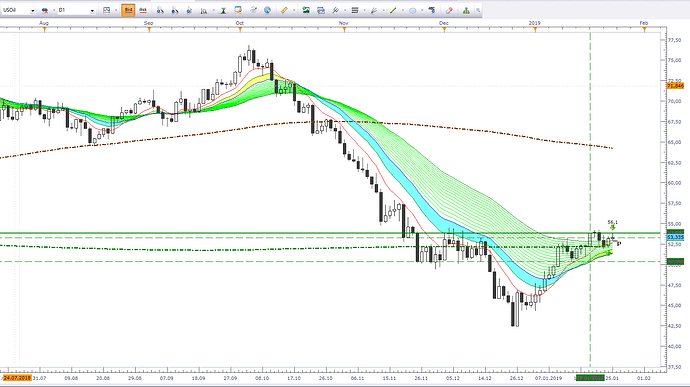This screenshot has width=690, height=387.
Task: Click the eraser tool icon
Action: click(x=449, y=10)
